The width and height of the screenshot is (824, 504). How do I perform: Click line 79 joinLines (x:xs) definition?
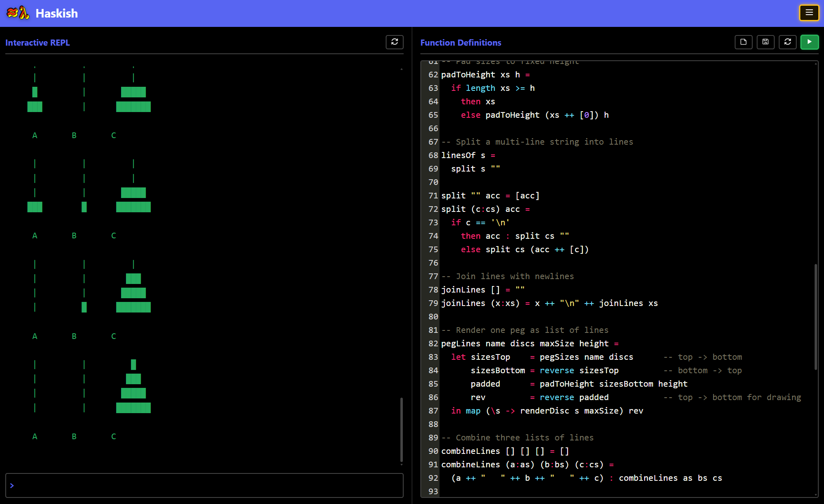click(x=550, y=303)
